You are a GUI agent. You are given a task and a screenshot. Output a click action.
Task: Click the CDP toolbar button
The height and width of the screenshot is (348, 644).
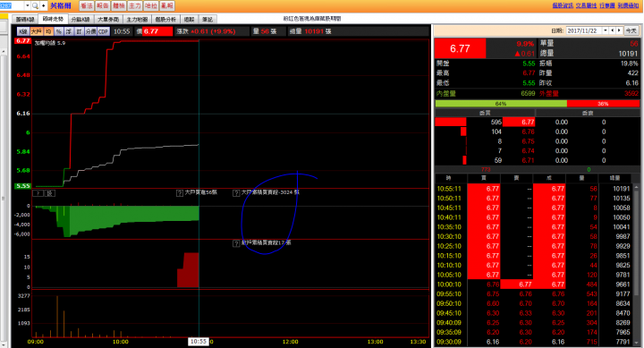tap(103, 31)
